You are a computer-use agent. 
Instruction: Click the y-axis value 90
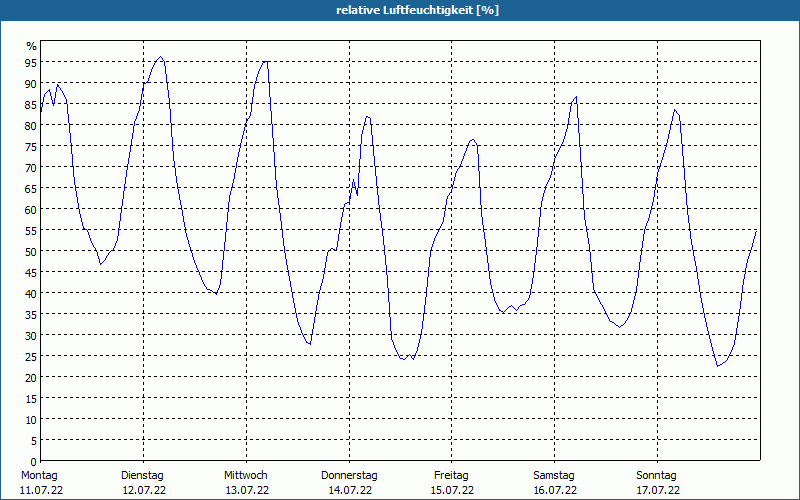31,84
